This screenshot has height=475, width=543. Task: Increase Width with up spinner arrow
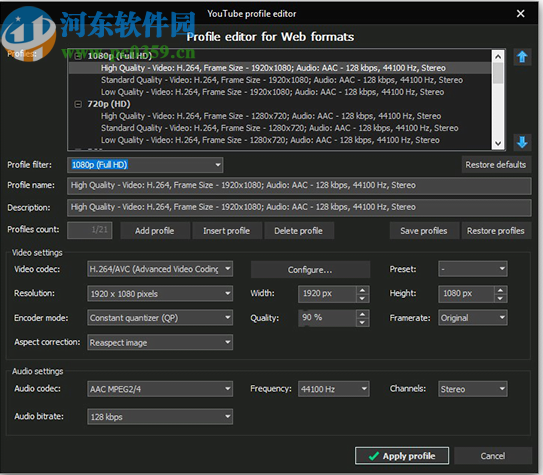(x=363, y=290)
